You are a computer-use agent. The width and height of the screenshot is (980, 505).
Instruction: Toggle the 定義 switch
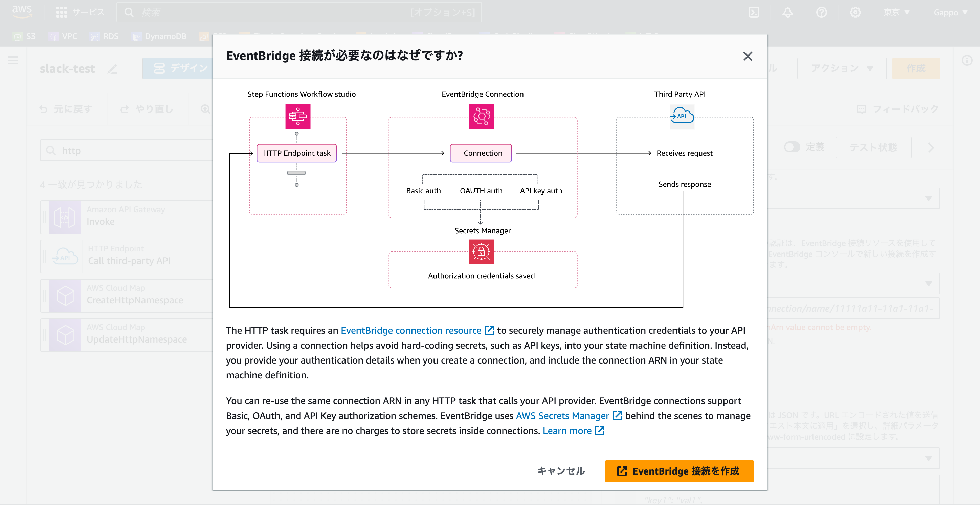pos(792,147)
